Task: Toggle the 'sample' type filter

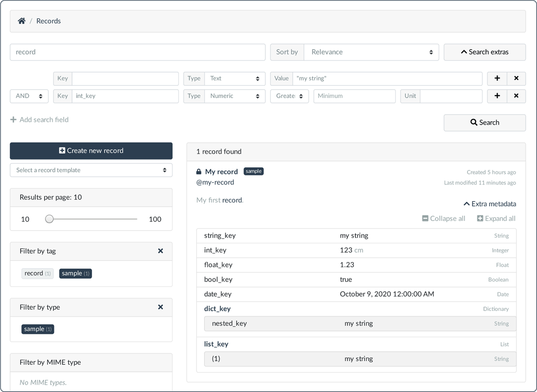Action: [38, 329]
